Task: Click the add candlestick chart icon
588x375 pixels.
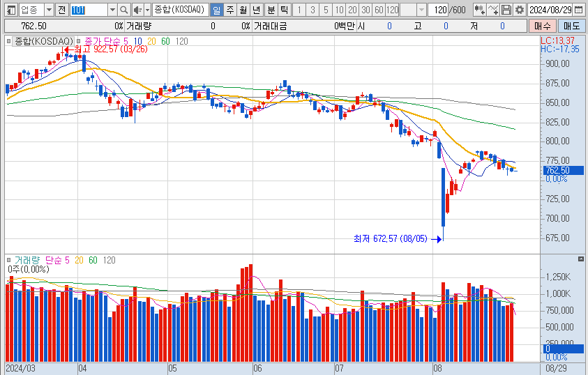Action: [479, 10]
